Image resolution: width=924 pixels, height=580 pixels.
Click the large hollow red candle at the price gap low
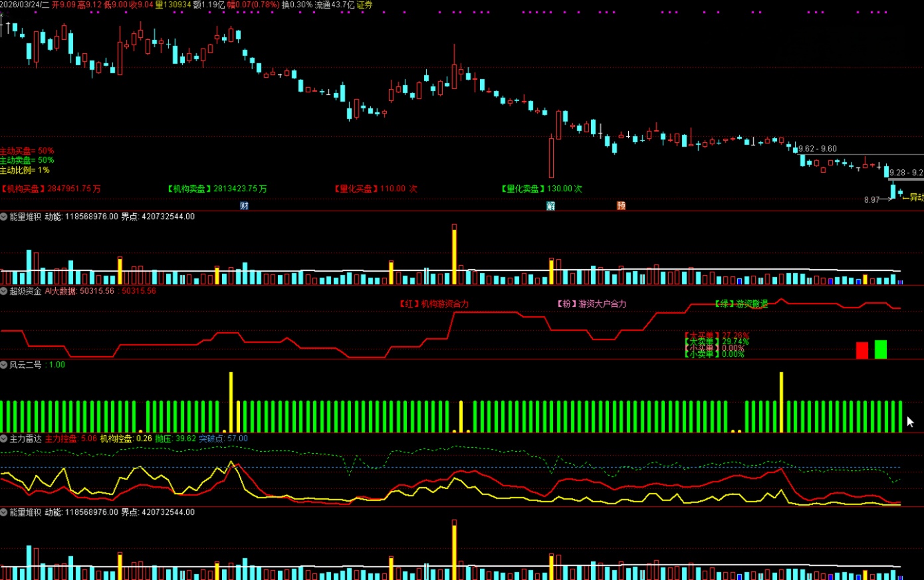(551, 157)
